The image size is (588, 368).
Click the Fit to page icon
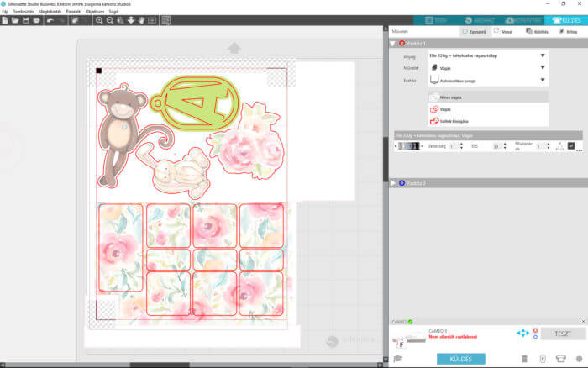pyautogui.click(x=152, y=20)
